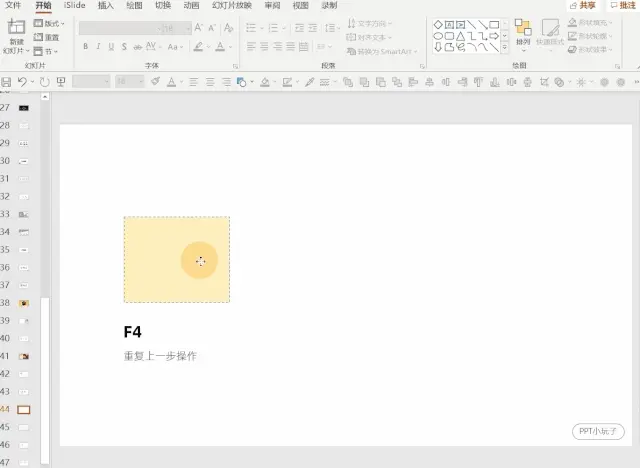Open the Layout (版式) dropdown
The width and height of the screenshot is (640, 468).
click(49, 23)
